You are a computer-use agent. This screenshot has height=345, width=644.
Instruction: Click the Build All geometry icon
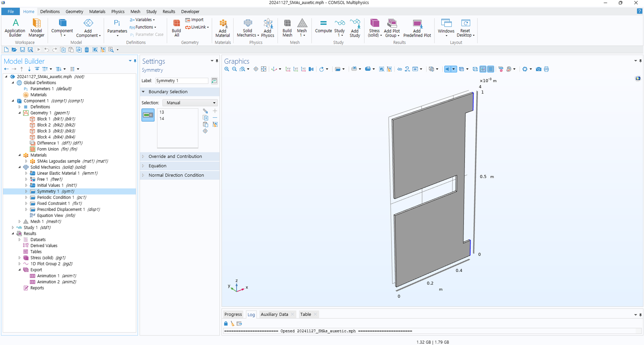click(x=176, y=28)
